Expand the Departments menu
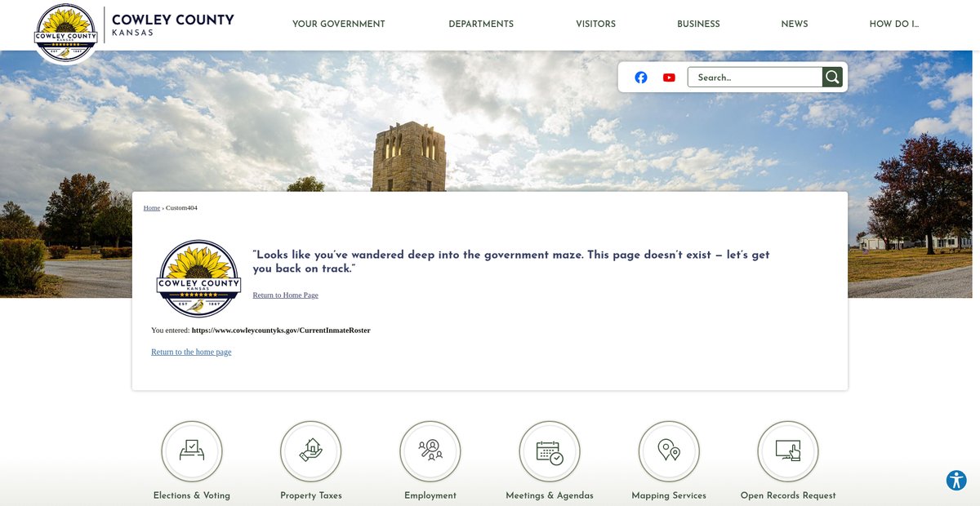The image size is (980, 506). click(x=481, y=24)
